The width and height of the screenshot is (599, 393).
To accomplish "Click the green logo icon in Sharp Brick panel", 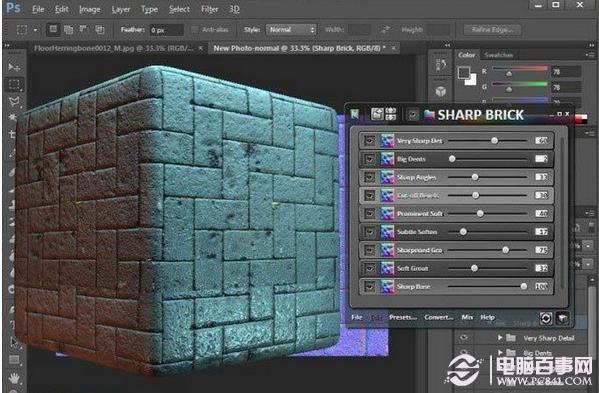I will (x=355, y=114).
